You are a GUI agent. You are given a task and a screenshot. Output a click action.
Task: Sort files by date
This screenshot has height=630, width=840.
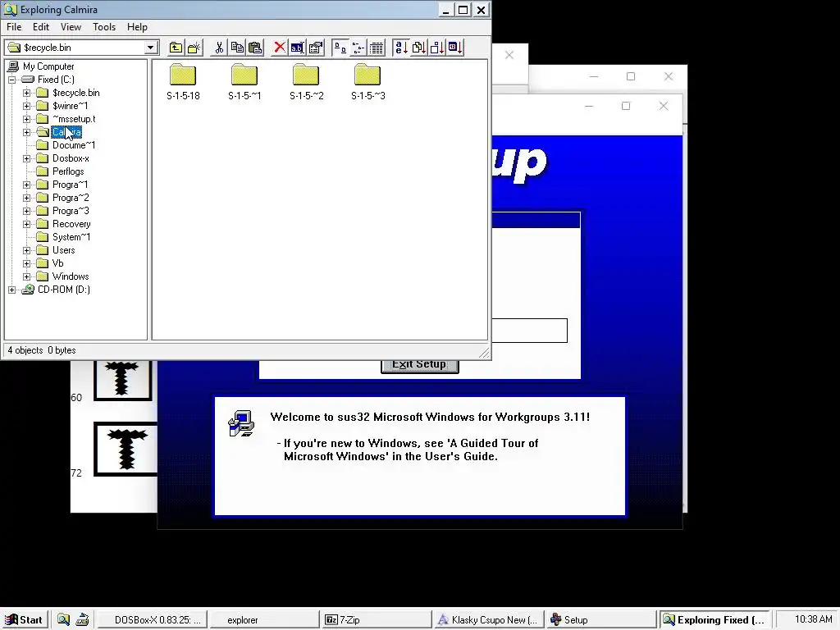pos(454,48)
